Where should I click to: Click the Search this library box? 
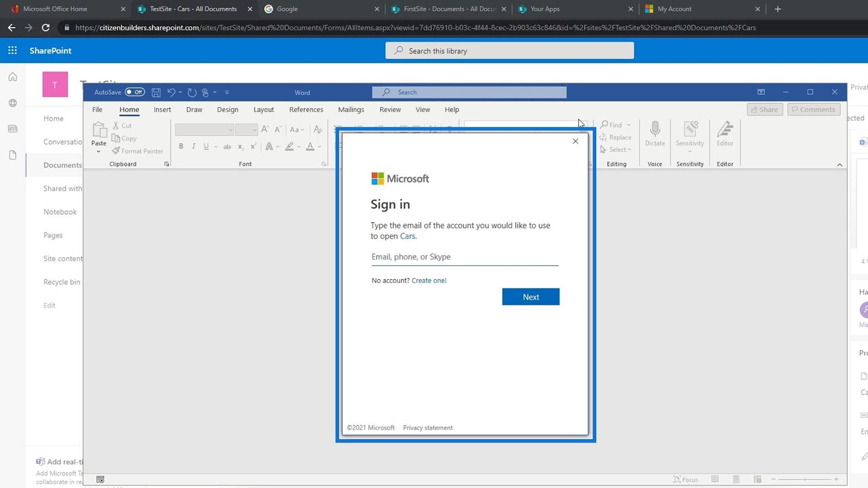click(509, 50)
